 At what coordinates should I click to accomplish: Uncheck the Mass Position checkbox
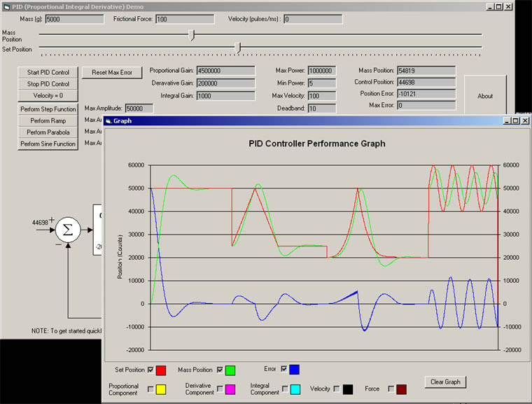[x=220, y=369]
